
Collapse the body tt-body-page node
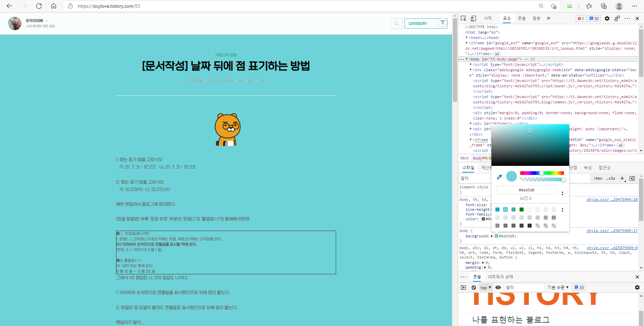pos(467,59)
